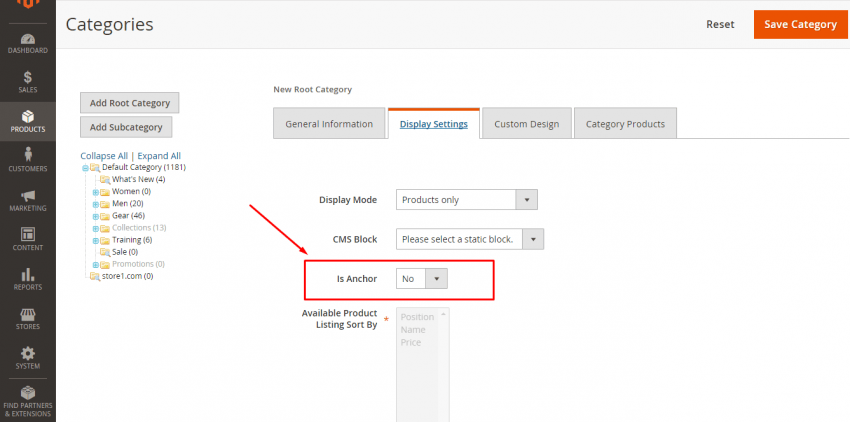Open the CMS Block dropdown
Screen dimensions: 850x422
470,239
